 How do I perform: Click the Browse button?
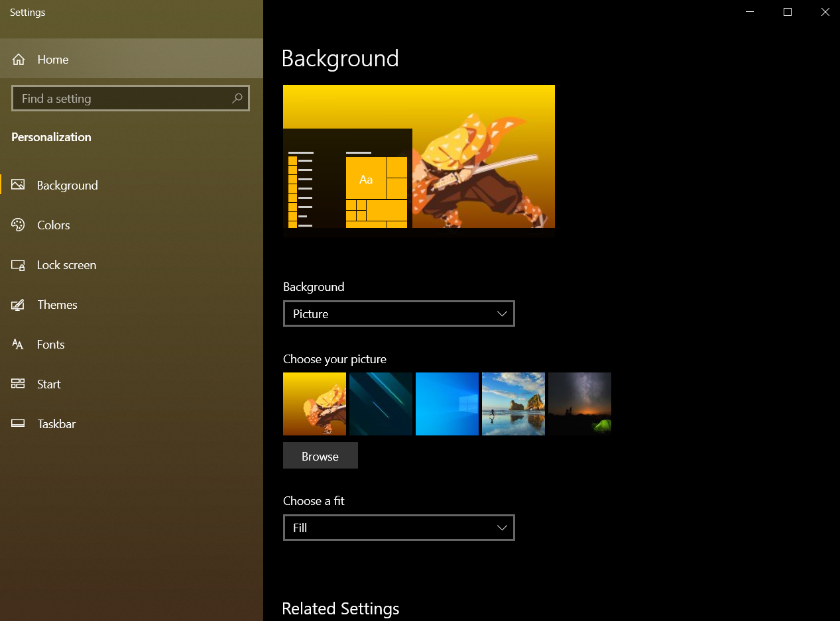[320, 456]
